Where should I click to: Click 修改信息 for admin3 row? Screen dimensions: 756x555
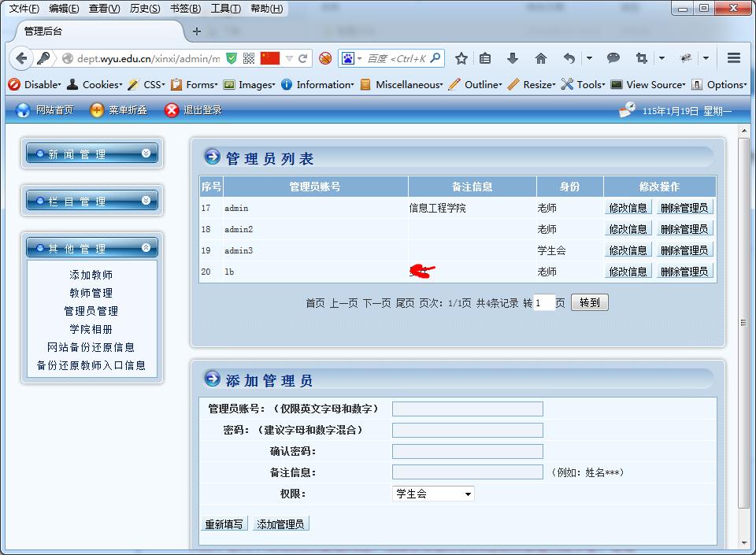pos(628,250)
